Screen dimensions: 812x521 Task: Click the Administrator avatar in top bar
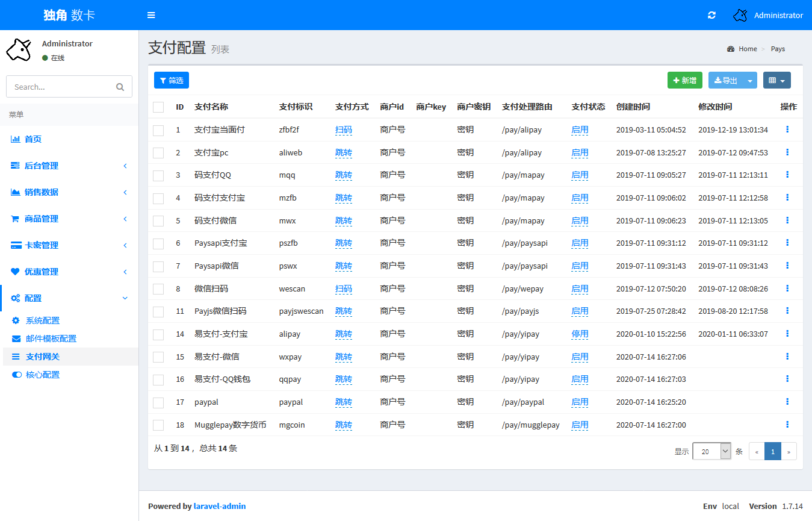click(x=740, y=15)
